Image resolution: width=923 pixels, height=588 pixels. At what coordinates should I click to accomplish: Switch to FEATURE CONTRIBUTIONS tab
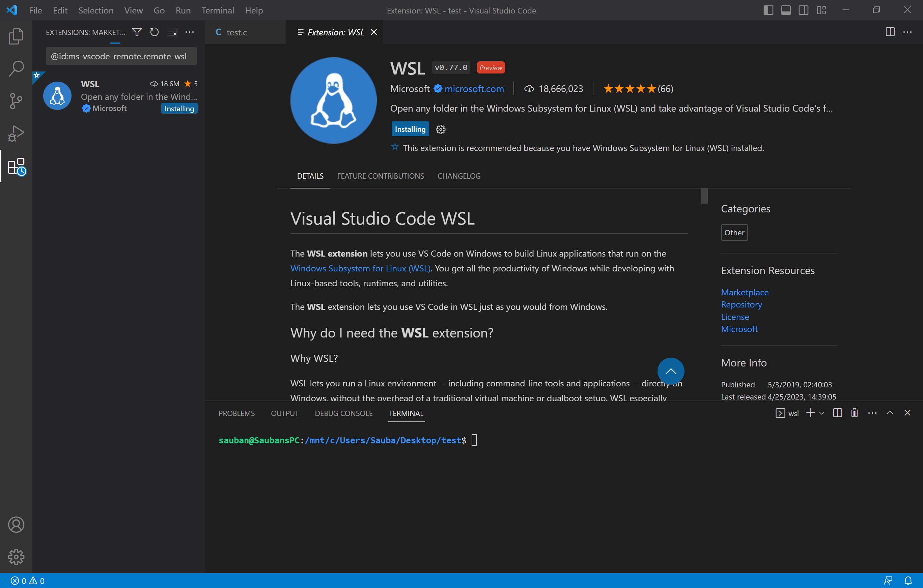point(380,176)
